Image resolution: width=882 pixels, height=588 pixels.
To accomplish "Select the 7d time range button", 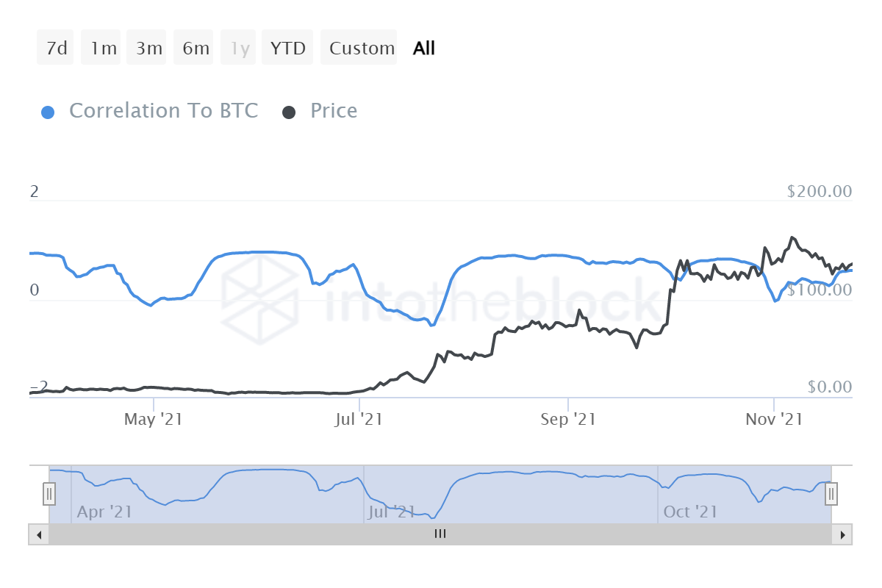I will [x=56, y=49].
